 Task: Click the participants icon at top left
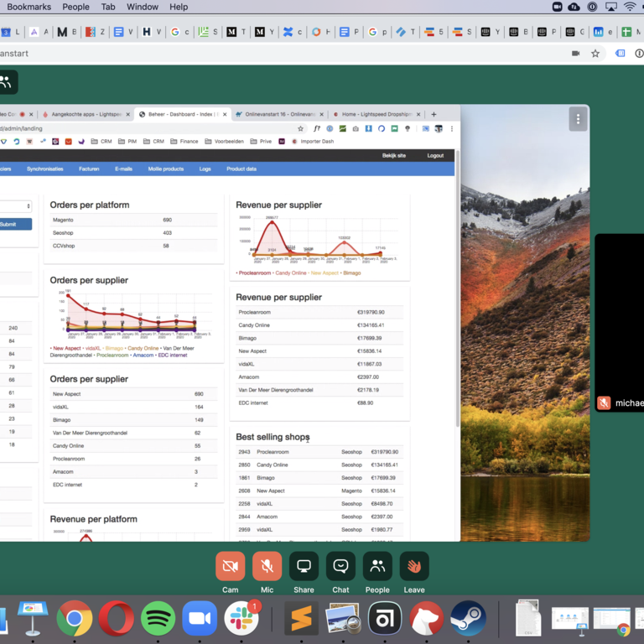pos(7,82)
